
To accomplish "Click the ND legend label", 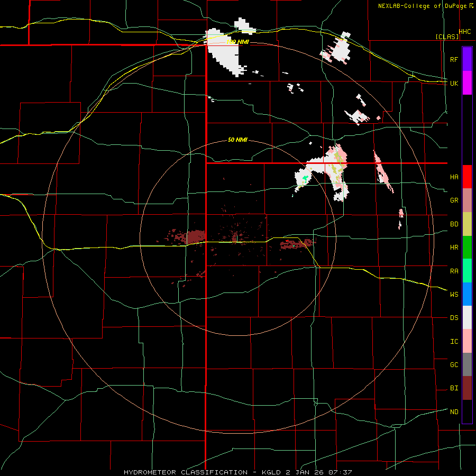I will 454,412.
